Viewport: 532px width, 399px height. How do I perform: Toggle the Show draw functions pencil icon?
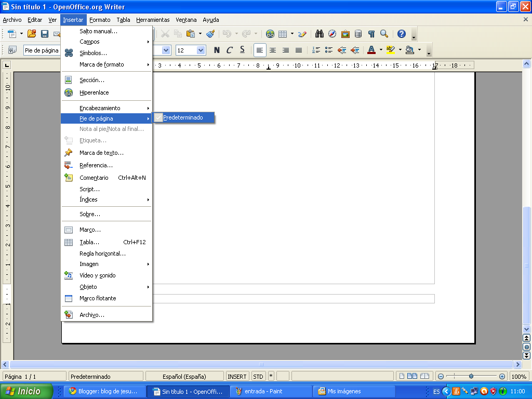(302, 34)
